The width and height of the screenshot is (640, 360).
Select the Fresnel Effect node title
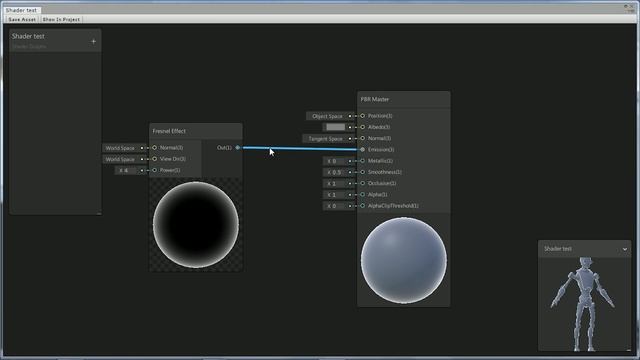pyautogui.click(x=169, y=131)
